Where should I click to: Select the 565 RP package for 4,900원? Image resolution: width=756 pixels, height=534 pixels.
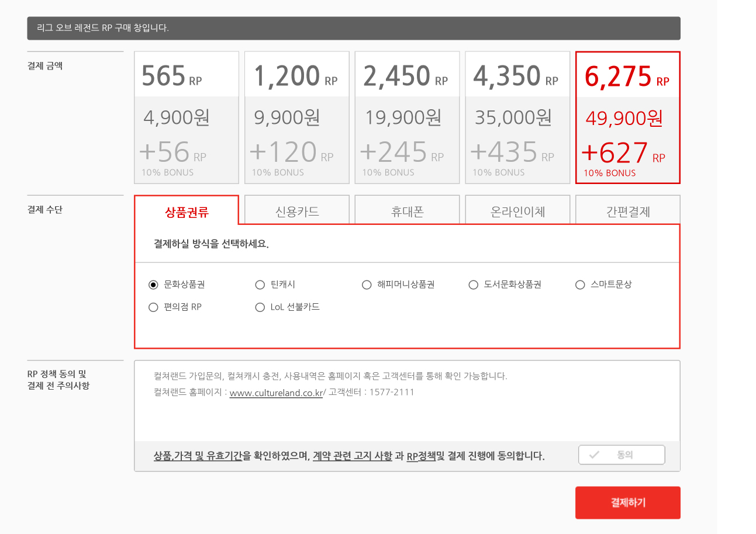[x=187, y=117]
